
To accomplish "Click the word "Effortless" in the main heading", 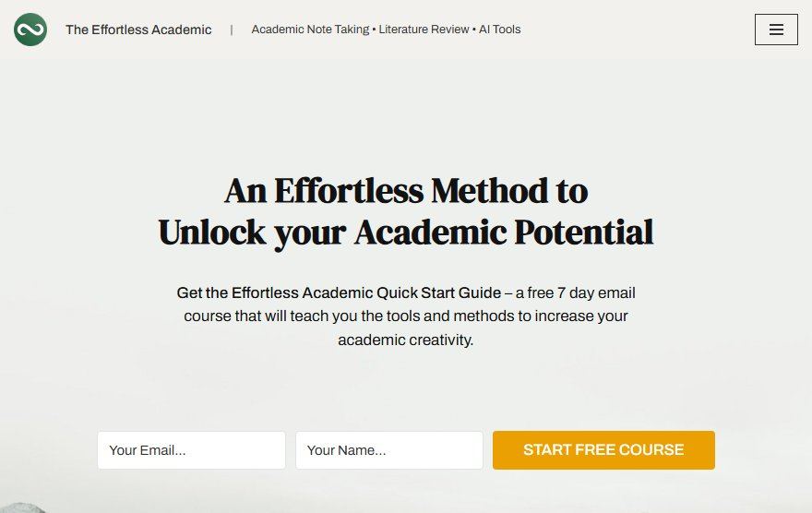I will point(349,191).
